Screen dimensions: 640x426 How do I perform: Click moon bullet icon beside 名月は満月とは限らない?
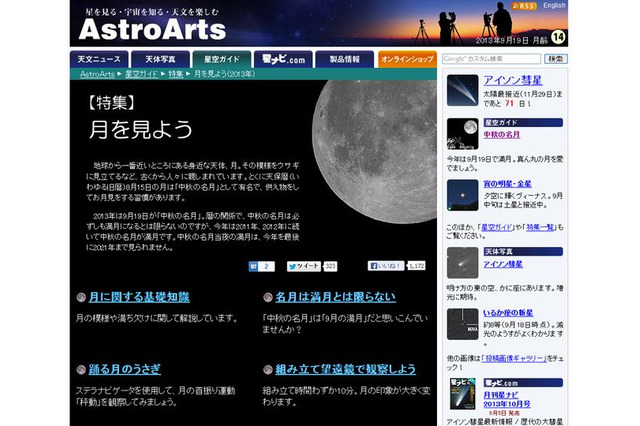pyautogui.click(x=268, y=297)
